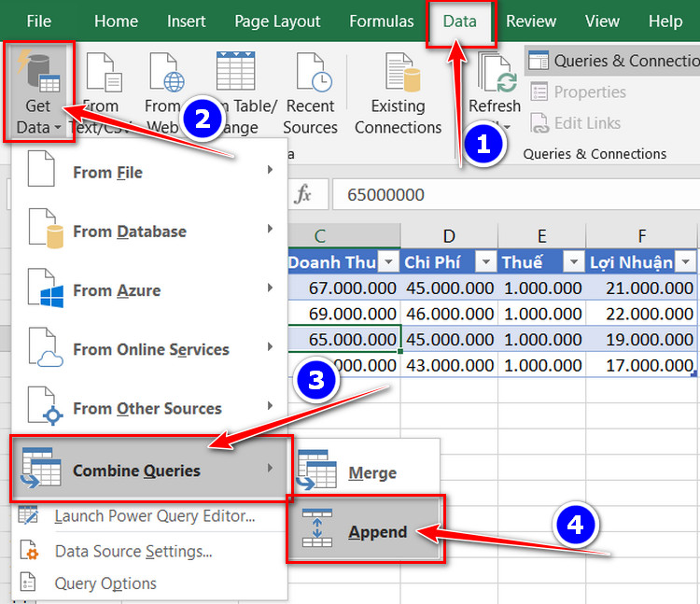The width and height of the screenshot is (700, 604).
Task: Click cell with 17.000.000
Action: (641, 365)
